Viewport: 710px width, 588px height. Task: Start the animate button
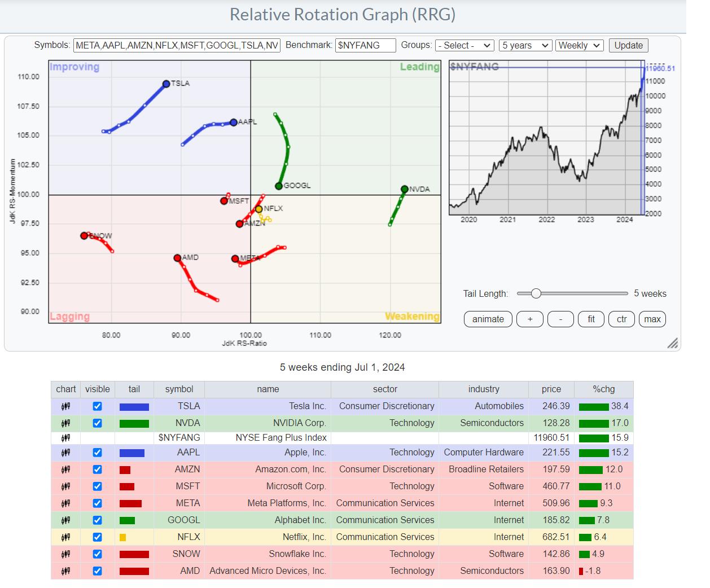[x=488, y=319]
